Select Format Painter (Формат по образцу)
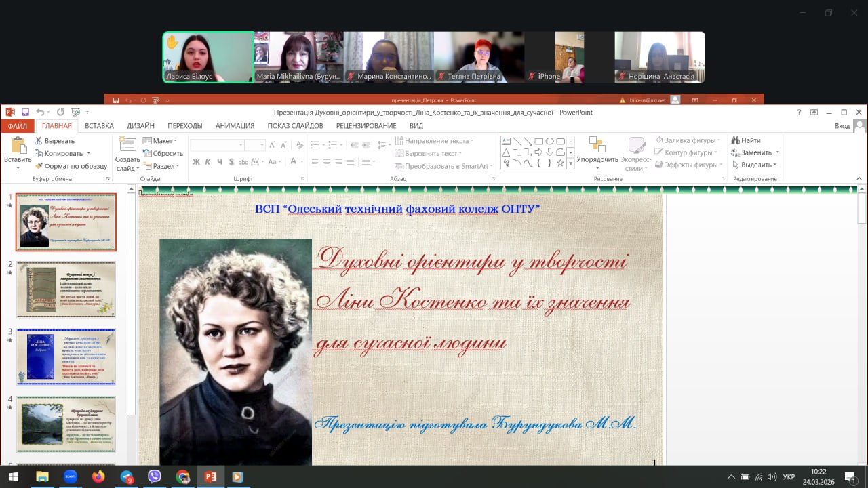Viewport: 868px width, 488px height. pyautogui.click(x=71, y=166)
